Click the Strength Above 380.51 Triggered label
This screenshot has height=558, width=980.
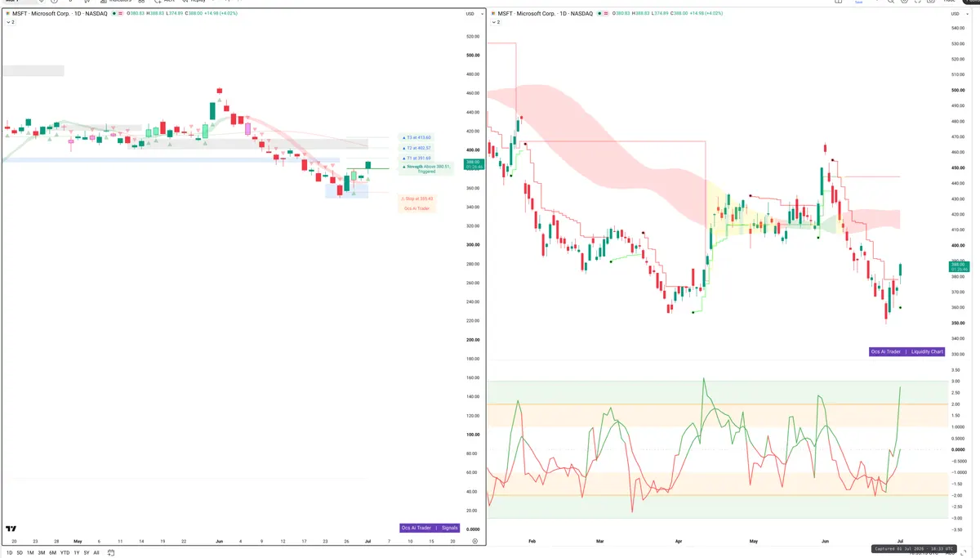425,168
